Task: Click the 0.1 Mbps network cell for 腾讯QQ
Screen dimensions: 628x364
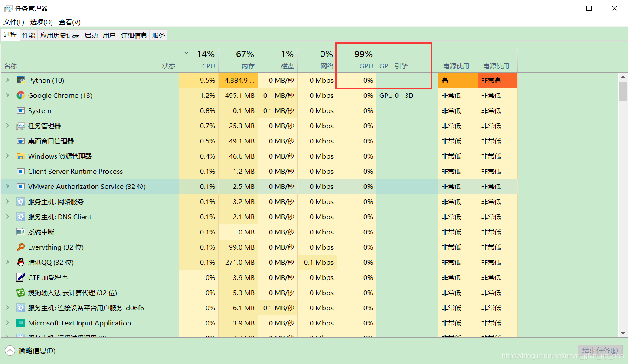Action: click(317, 262)
